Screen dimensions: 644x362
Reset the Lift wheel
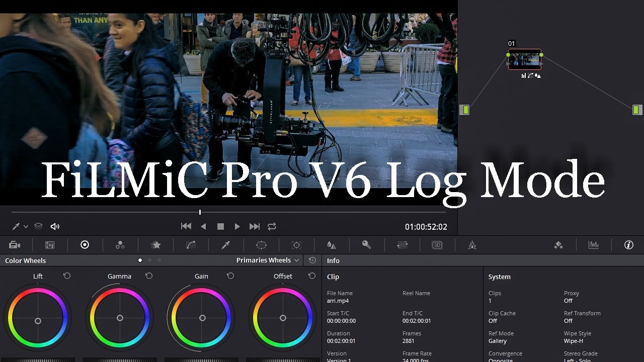pos(67,276)
